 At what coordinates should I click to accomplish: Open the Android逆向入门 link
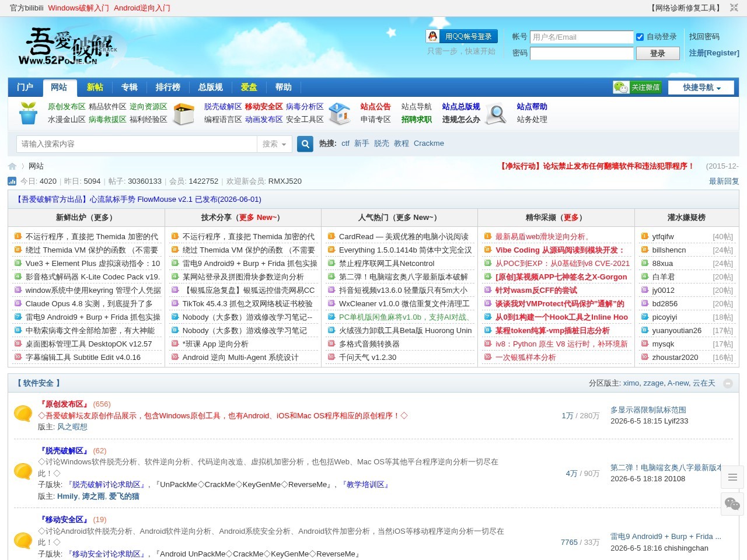pyautogui.click(x=142, y=8)
